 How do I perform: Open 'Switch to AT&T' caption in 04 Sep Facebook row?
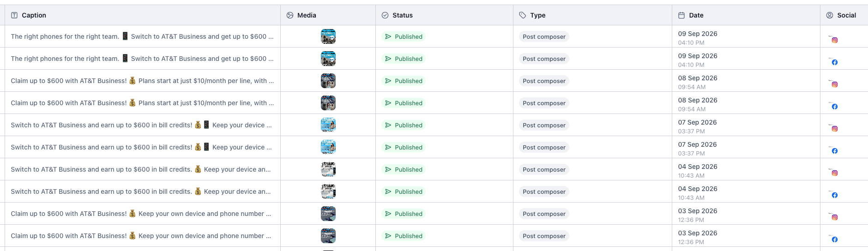[x=141, y=191]
